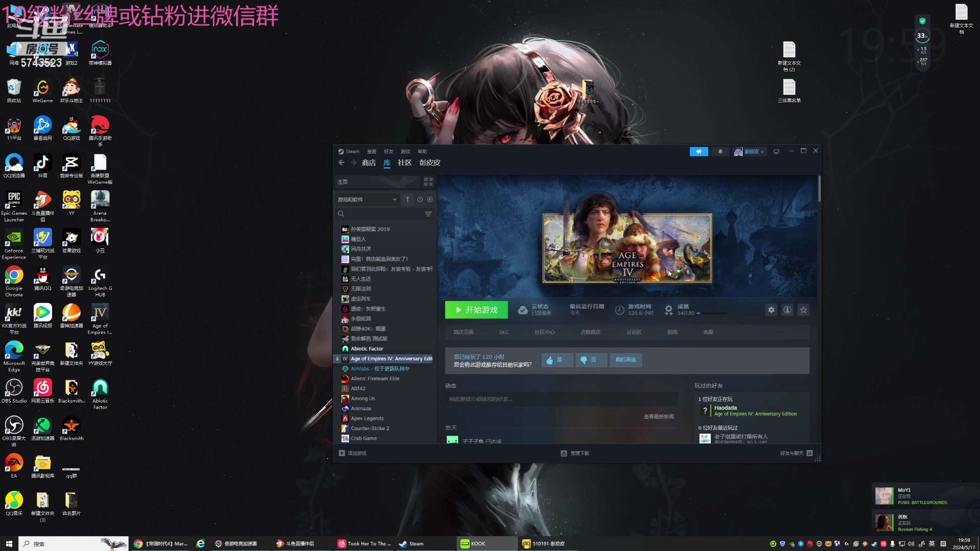
Task: Open game settings gear icon
Action: tap(771, 310)
